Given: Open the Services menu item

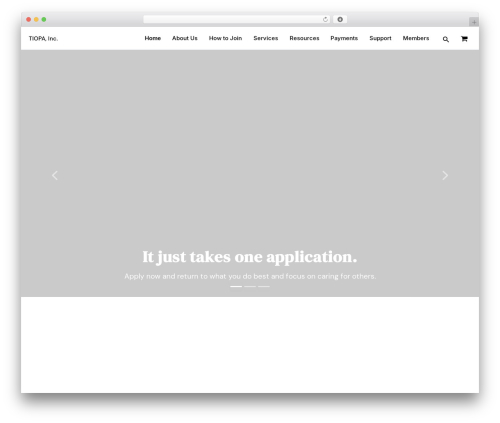Looking at the screenshot, I should coord(266,38).
